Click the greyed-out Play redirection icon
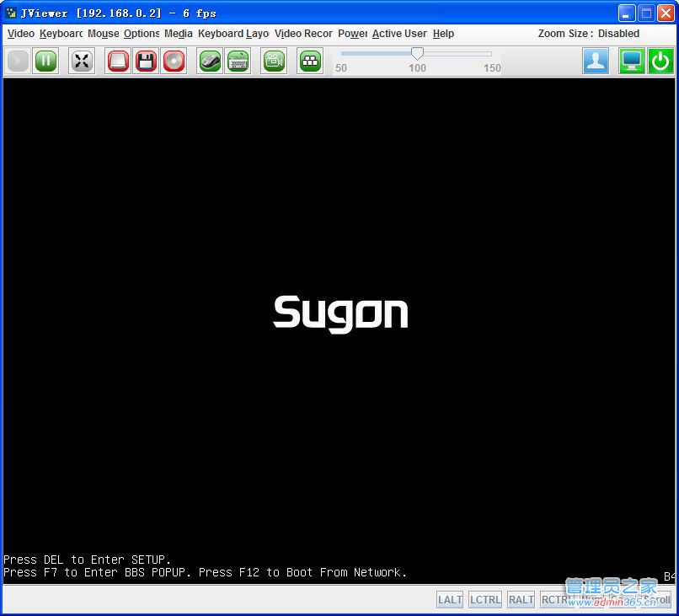The image size is (679, 616). click(x=19, y=61)
